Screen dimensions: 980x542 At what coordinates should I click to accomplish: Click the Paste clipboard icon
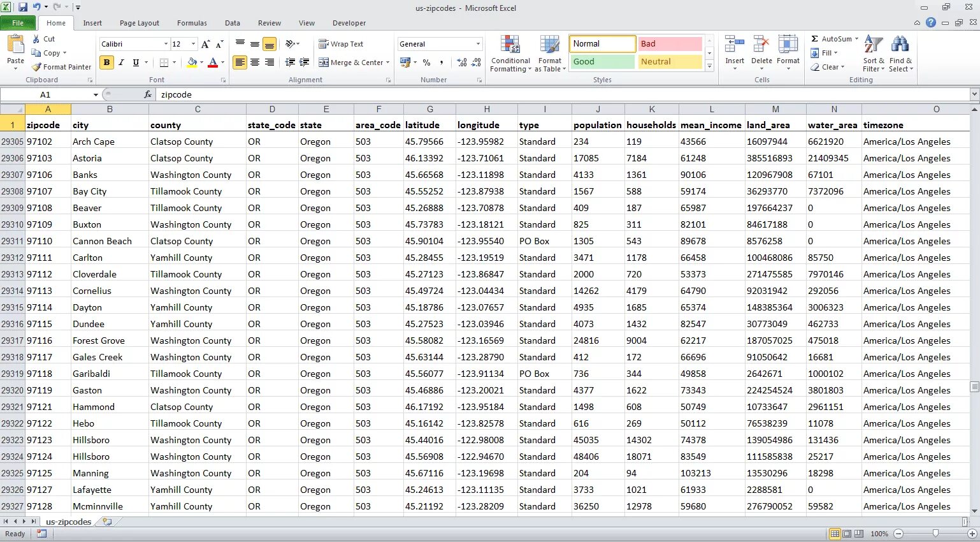click(15, 45)
